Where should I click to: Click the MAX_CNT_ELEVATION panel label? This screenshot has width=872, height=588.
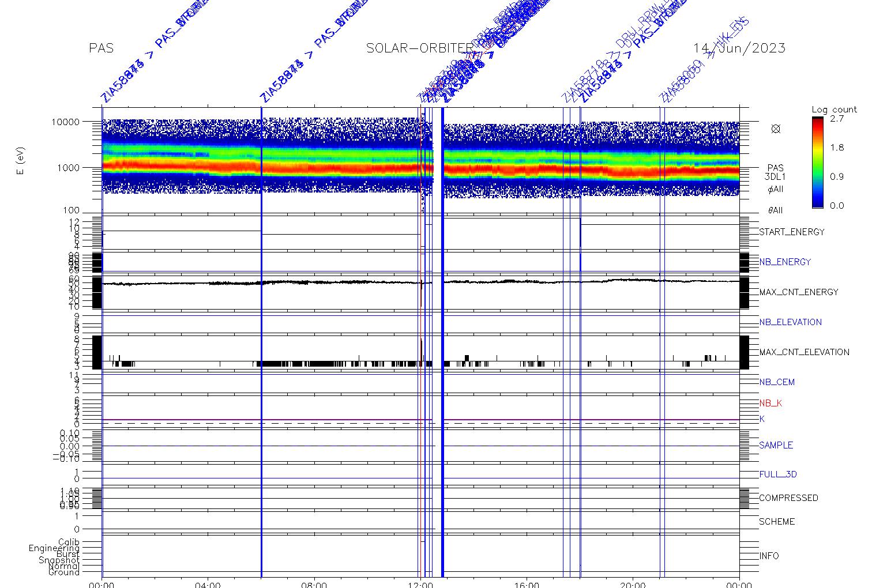pos(804,352)
